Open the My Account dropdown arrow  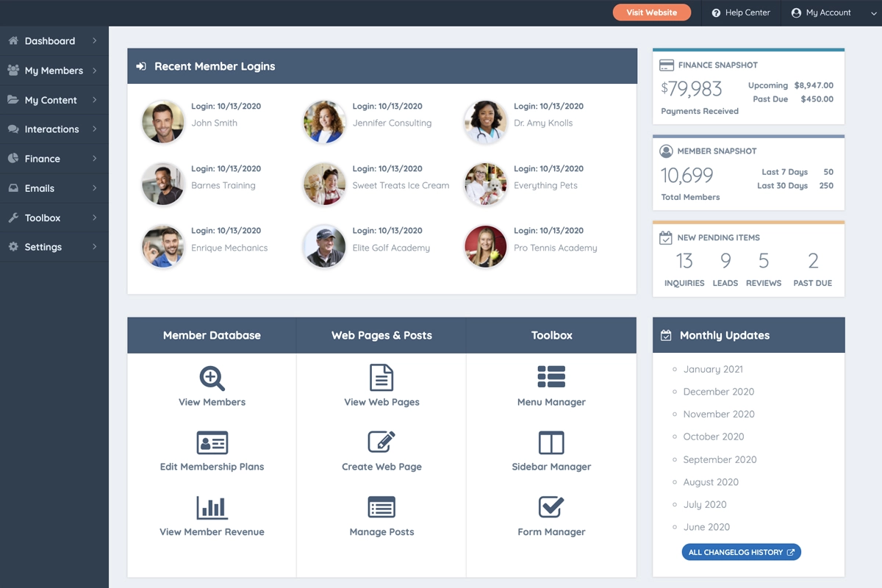click(873, 13)
